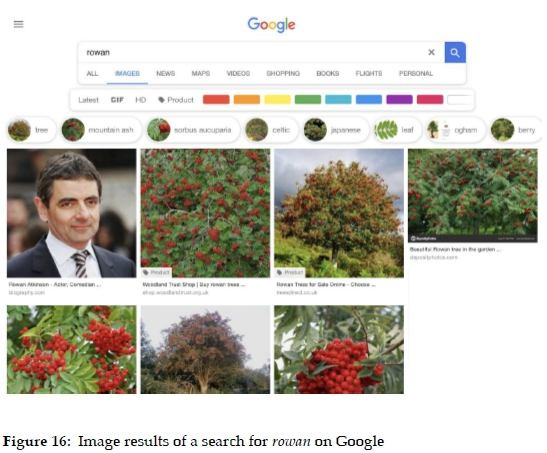Choose the celtic suggestion chip
The height and width of the screenshot is (453, 547).
coord(271,130)
